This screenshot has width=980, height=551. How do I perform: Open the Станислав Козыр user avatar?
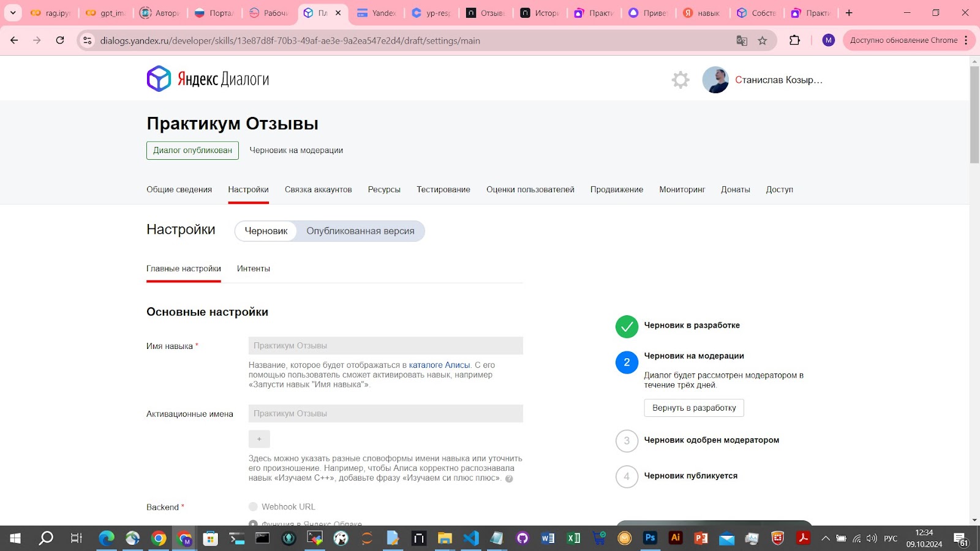tap(715, 80)
